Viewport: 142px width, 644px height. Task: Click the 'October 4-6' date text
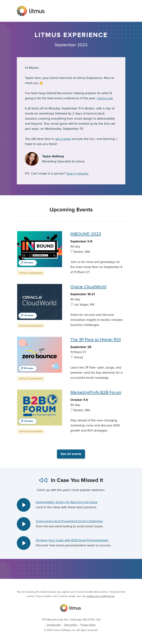[x=79, y=400]
